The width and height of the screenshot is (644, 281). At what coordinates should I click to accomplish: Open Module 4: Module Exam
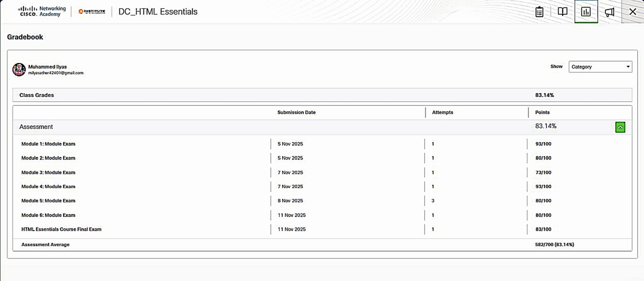(x=48, y=187)
